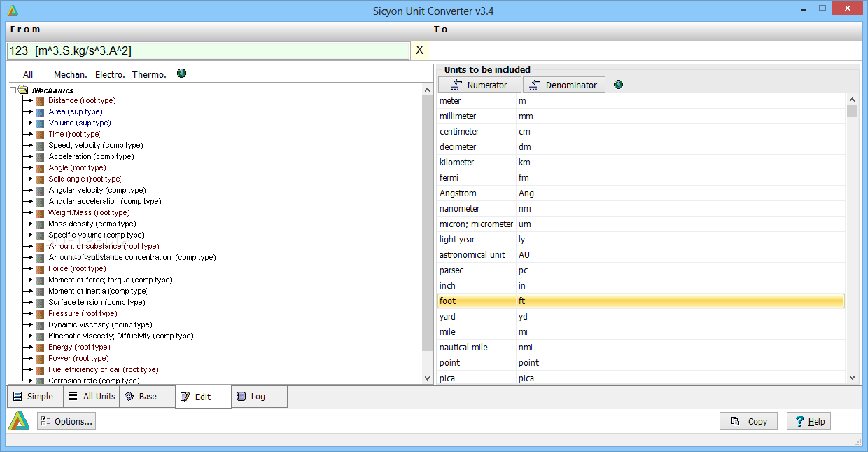This screenshot has width=868, height=452.
Task: Click the icon beside Speed, velocity
Action: 40,146
